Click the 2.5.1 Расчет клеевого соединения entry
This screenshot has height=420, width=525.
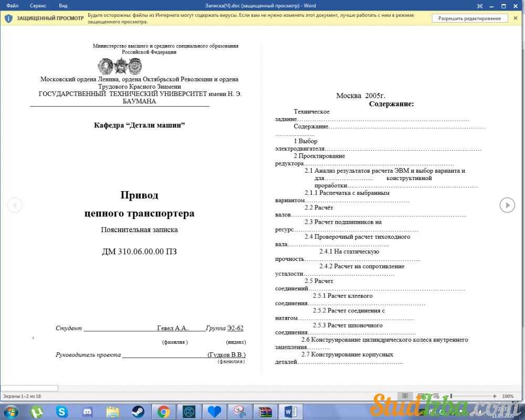click(350, 299)
